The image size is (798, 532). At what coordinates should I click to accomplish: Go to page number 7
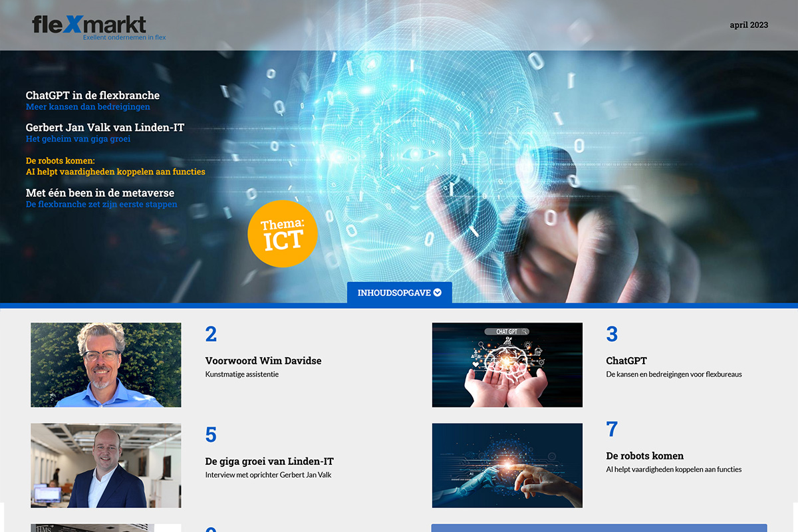click(612, 430)
